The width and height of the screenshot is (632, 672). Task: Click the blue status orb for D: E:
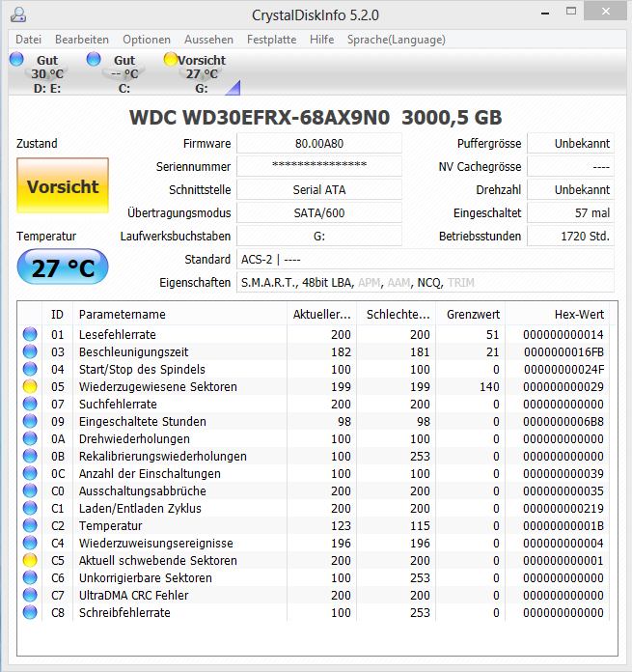(16, 59)
